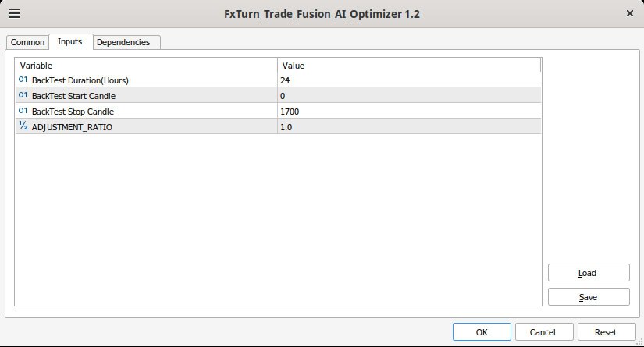Click integer icon beside BackTest Duration(Hours)
The image size is (644, 347).
[23, 80]
